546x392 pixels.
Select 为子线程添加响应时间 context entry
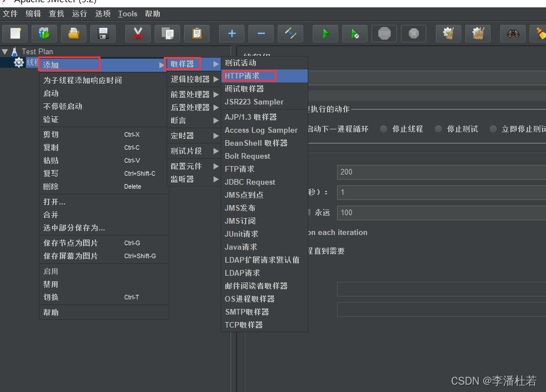point(104,80)
